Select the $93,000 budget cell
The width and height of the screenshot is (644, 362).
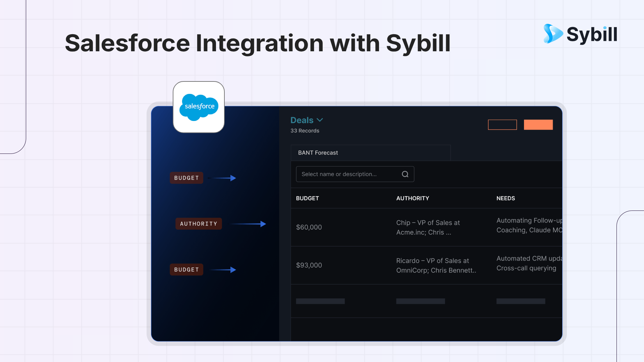click(x=309, y=265)
